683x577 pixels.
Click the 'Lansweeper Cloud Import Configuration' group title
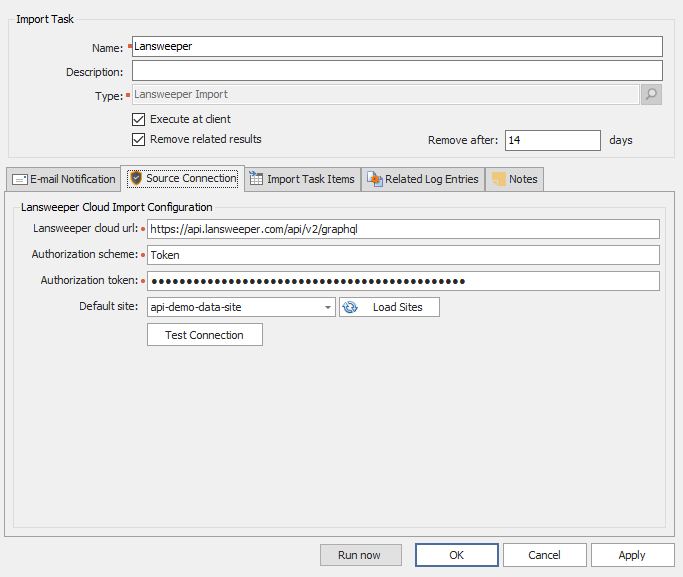coord(117,207)
